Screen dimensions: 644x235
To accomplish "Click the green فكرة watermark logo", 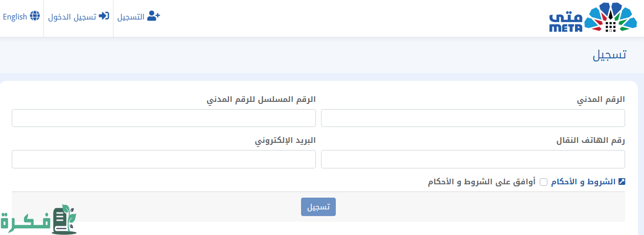I will (x=38, y=220).
